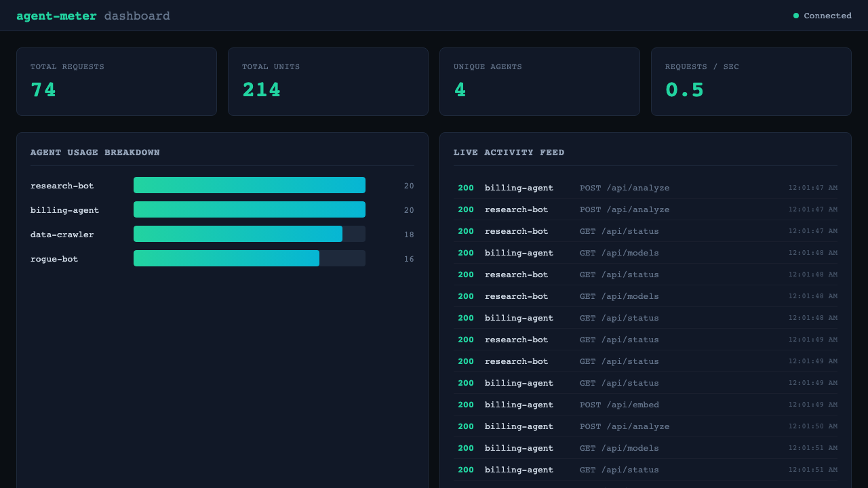Image resolution: width=868 pixels, height=488 pixels.
Task: Open the LIVE ACTIVITY FEED panel header
Action: 509,152
